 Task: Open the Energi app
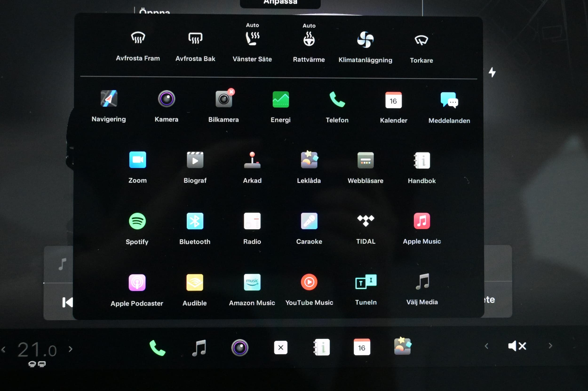click(x=281, y=99)
